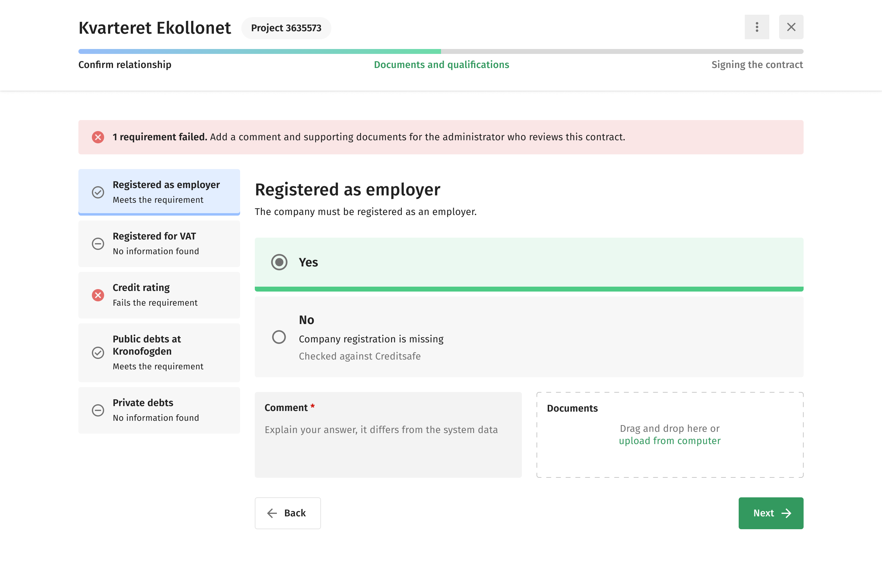
Task: Click the upload from computer link
Action: (670, 441)
